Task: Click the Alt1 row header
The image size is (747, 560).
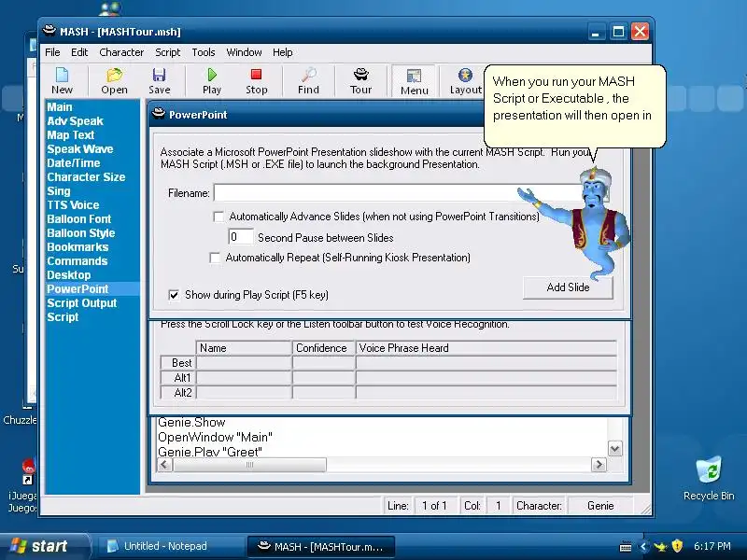Action: 177,378
